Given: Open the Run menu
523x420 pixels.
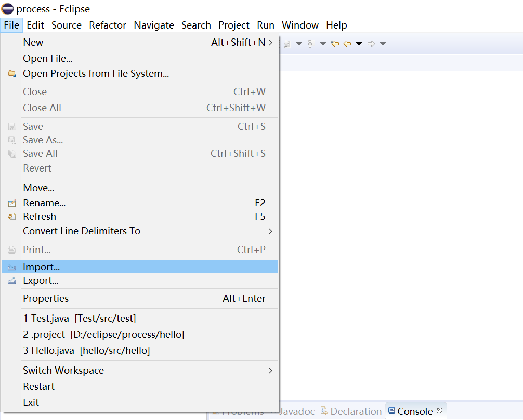Looking at the screenshot, I should (266, 25).
